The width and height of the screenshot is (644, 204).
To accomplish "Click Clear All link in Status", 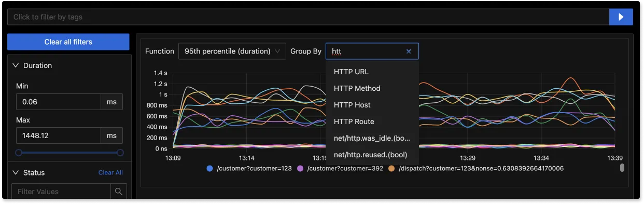I will coord(110,172).
